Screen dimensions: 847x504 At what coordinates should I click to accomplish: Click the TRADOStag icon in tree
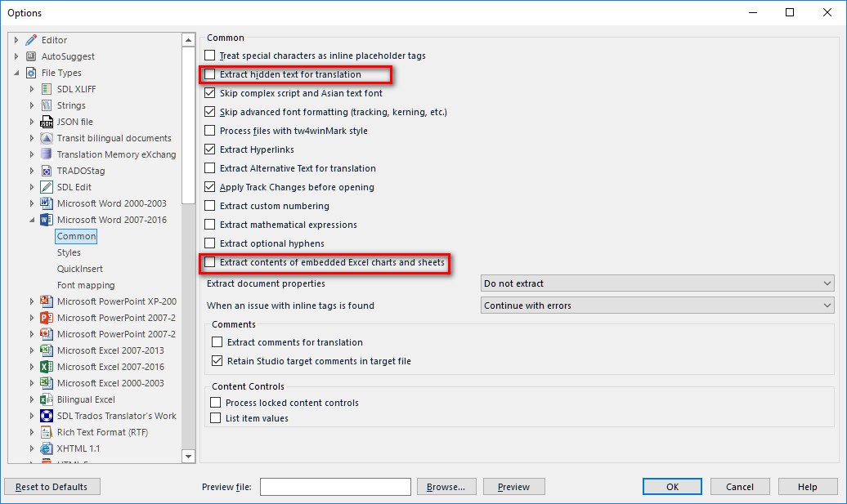(x=47, y=171)
